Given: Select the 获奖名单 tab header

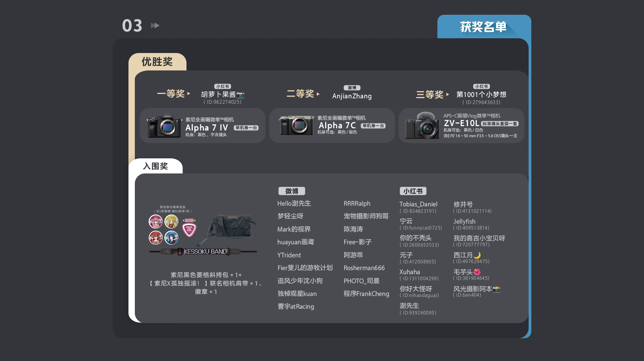Looking at the screenshot, I should pyautogui.click(x=483, y=27).
